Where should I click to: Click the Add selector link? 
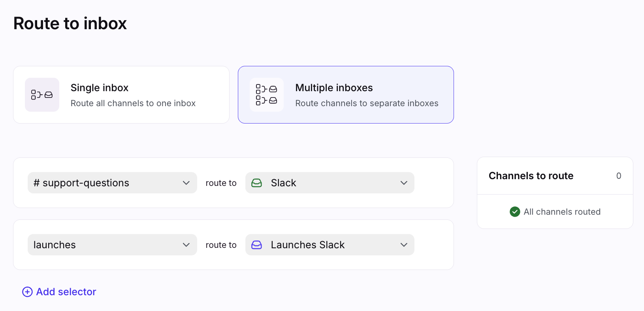click(x=66, y=292)
